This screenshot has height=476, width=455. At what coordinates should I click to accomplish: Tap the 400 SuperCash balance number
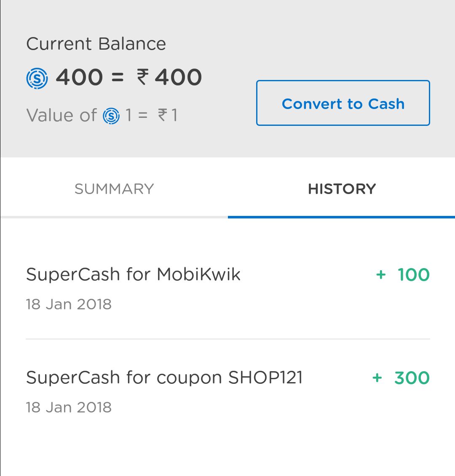tap(79, 77)
